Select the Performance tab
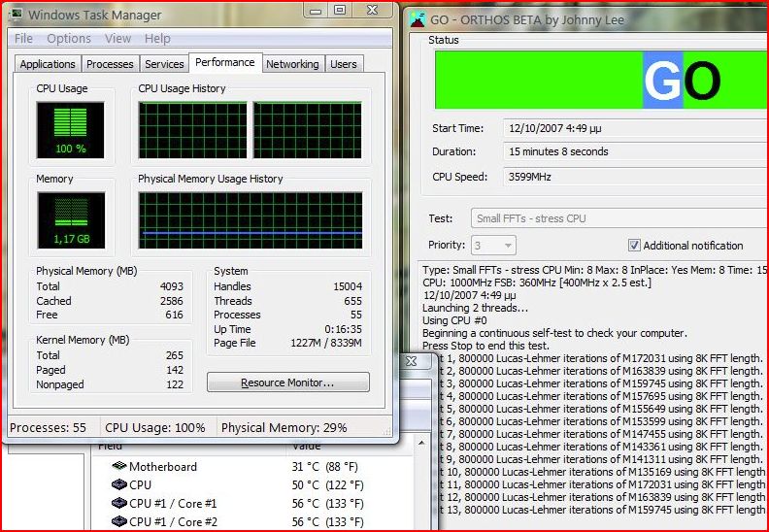The width and height of the screenshot is (769, 532). coord(225,62)
